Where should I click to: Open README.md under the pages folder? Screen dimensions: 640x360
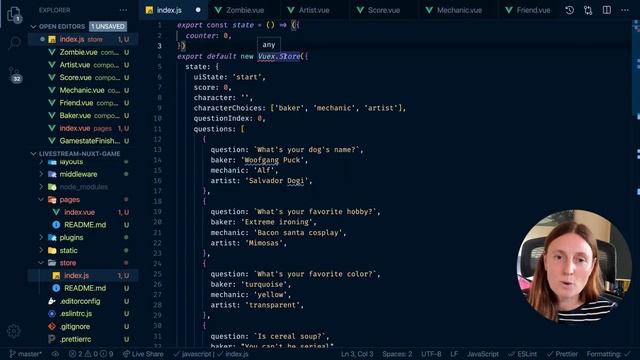83,225
